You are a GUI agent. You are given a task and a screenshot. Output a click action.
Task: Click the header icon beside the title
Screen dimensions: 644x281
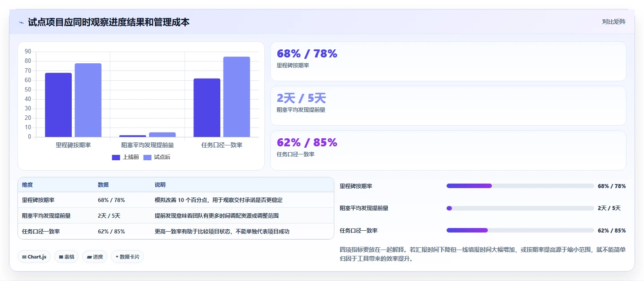coord(22,22)
